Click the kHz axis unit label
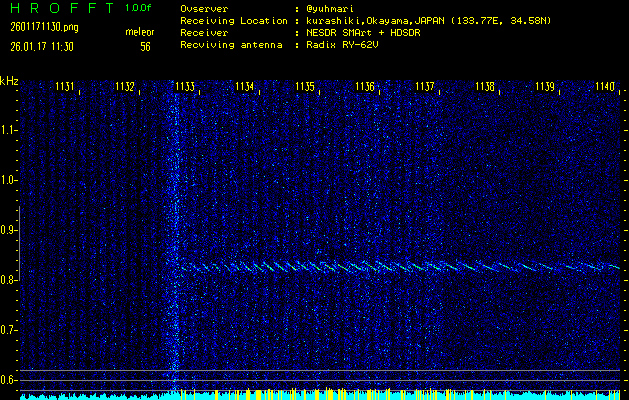 point(9,81)
